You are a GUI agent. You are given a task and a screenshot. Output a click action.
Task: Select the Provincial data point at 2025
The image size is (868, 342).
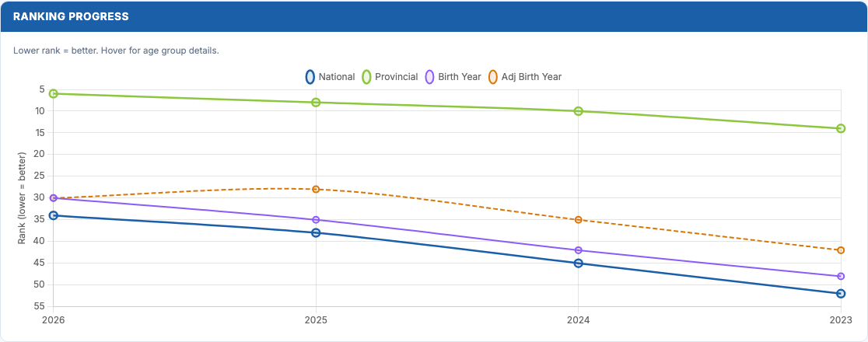316,103
